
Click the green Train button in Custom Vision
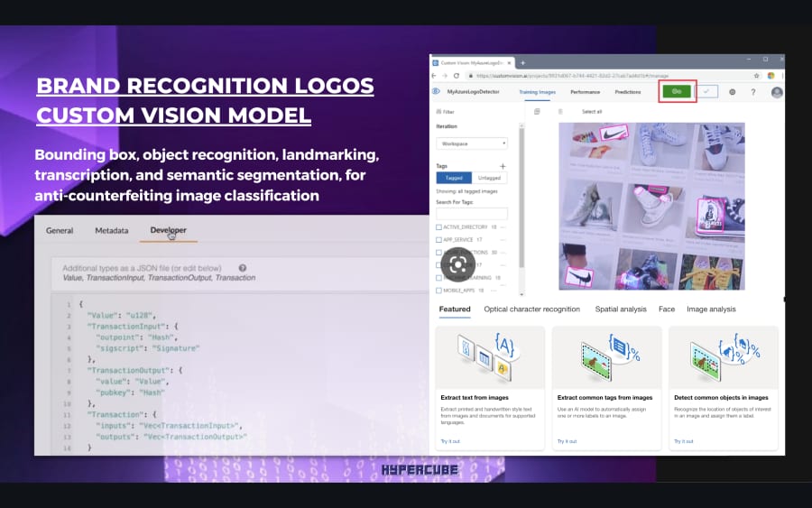pos(677,92)
